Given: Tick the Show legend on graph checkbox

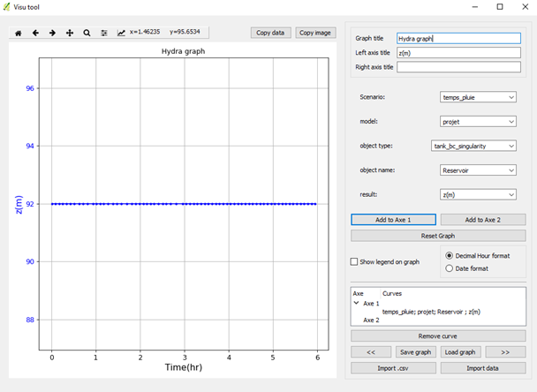Looking at the screenshot, I should (x=354, y=262).
